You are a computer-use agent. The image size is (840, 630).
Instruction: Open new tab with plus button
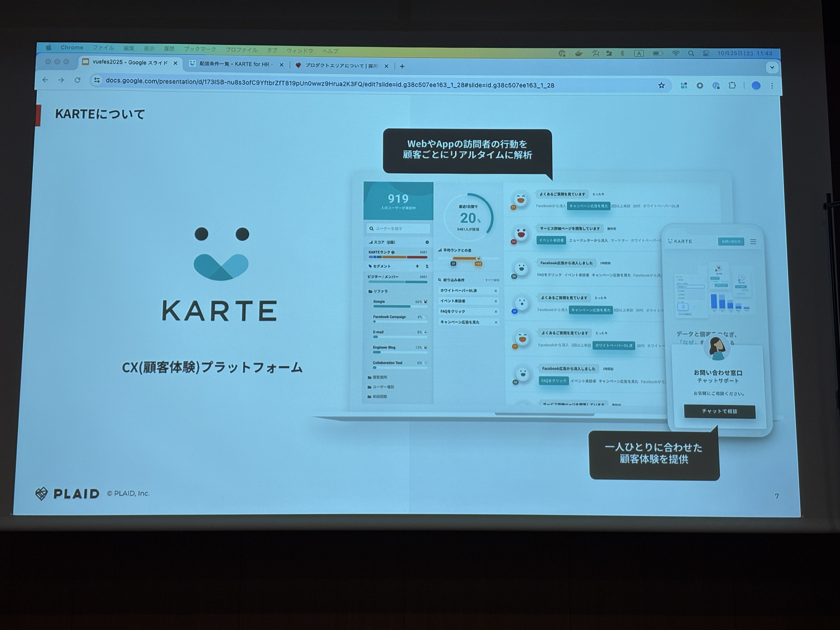(402, 66)
